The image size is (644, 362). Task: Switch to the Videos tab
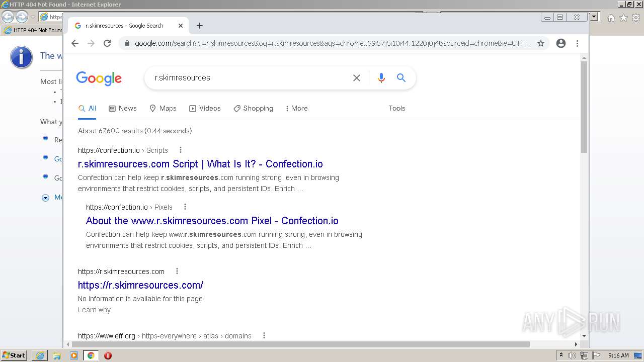point(205,108)
